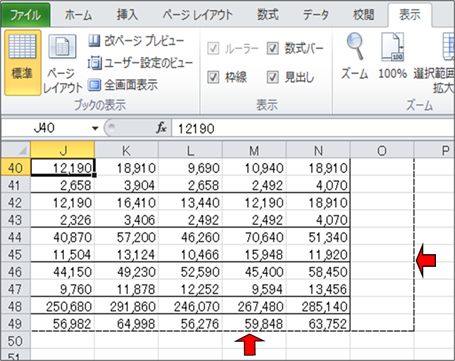The width and height of the screenshot is (455, 361).
Task: Select row 48 header
Action: (16, 306)
